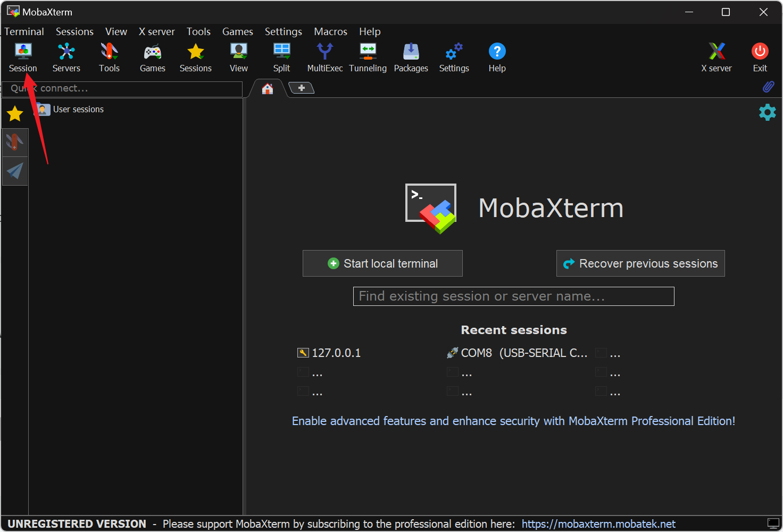Open Settings gears toolbar icon
The image size is (783, 532).
click(x=454, y=57)
